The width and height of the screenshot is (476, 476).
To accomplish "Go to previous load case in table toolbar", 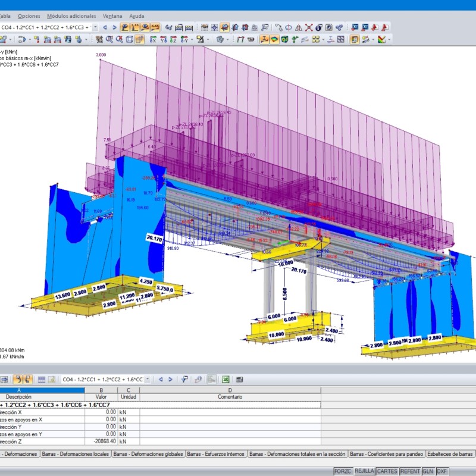I will click(161, 380).
